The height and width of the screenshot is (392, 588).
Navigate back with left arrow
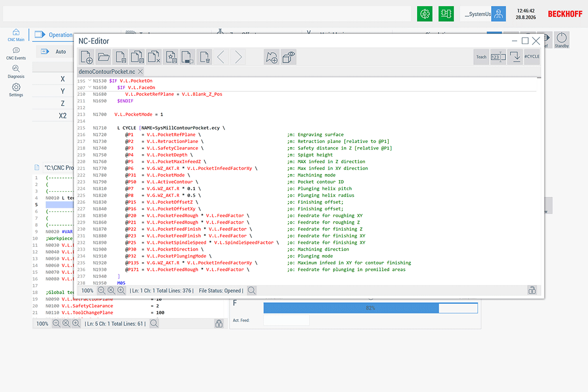tap(221, 57)
